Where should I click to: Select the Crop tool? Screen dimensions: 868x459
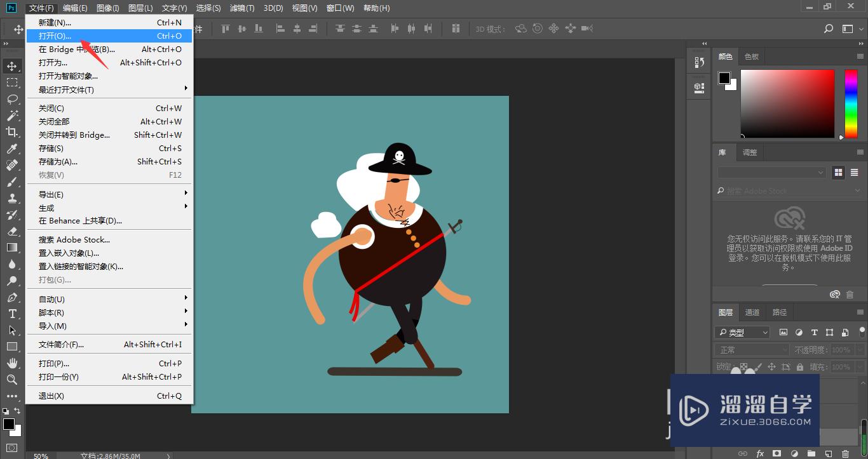click(12, 132)
